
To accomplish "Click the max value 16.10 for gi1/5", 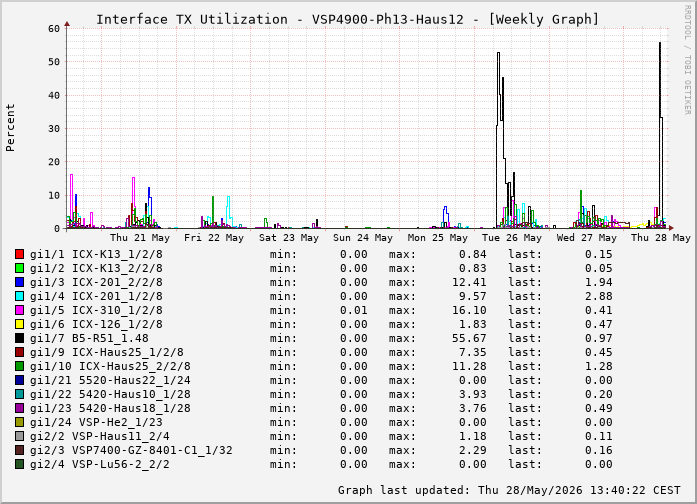I will click(469, 310).
